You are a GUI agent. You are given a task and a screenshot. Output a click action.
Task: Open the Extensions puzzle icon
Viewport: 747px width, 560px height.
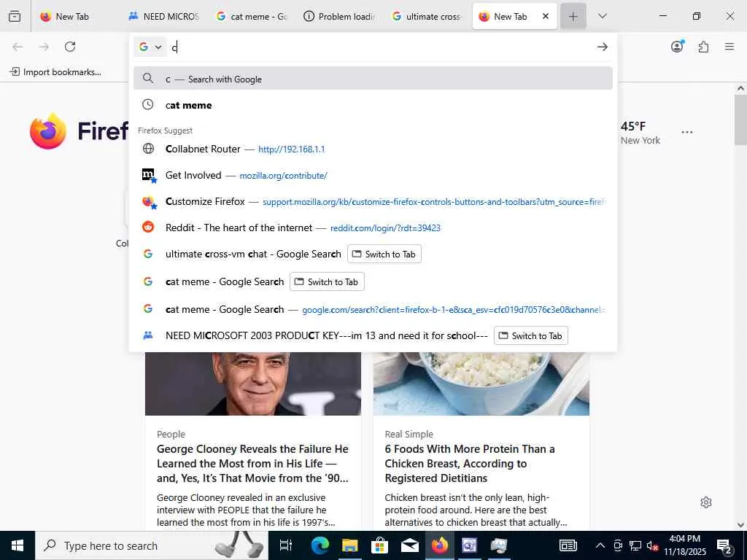tap(703, 47)
